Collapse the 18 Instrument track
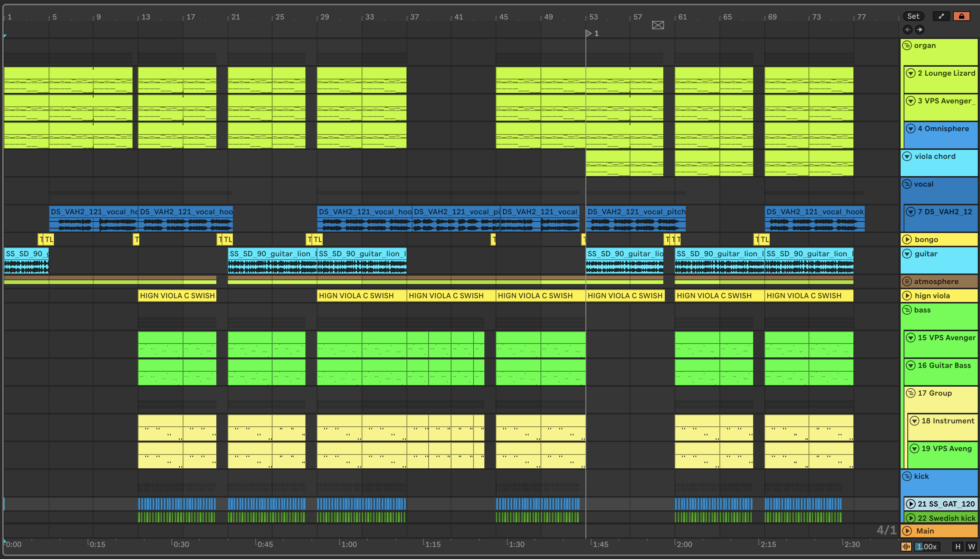980x559 pixels. pos(914,421)
